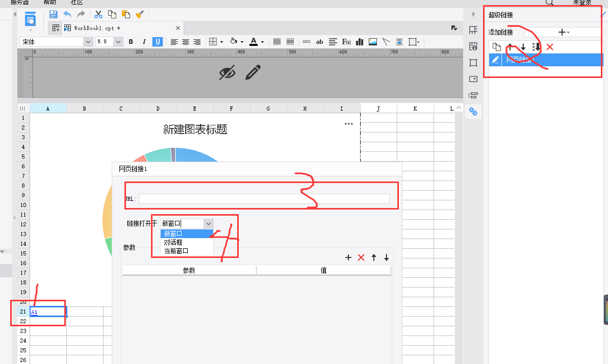
Task: Open the chart's three-dot options menu
Action: [348, 124]
